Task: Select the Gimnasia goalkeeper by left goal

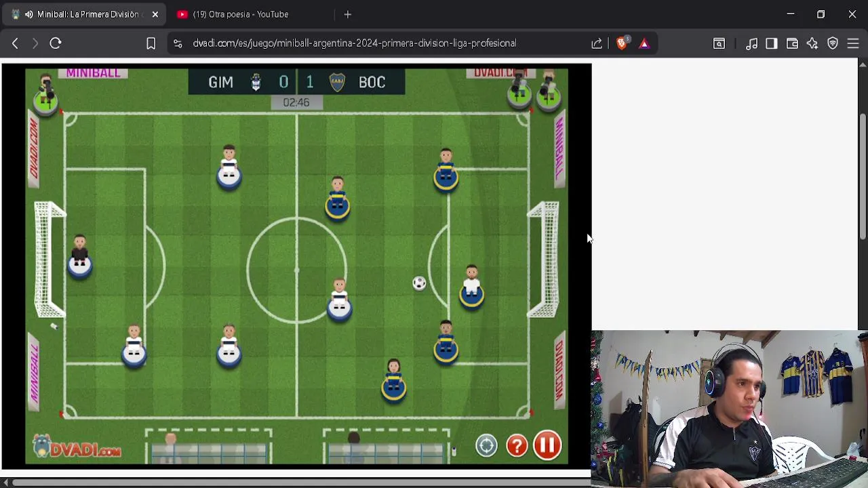Action: [x=79, y=256]
